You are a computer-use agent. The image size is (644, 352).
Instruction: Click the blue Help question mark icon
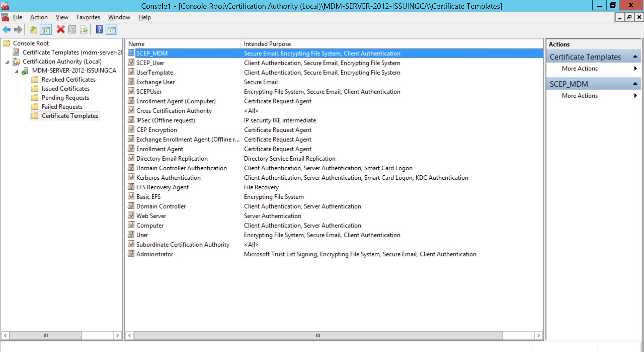tap(99, 30)
